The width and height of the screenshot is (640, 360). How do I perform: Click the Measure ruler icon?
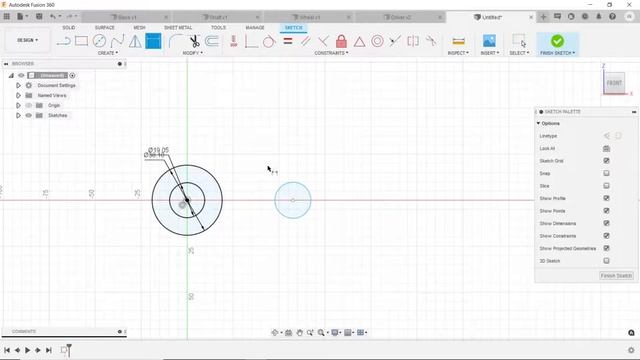pos(458,41)
